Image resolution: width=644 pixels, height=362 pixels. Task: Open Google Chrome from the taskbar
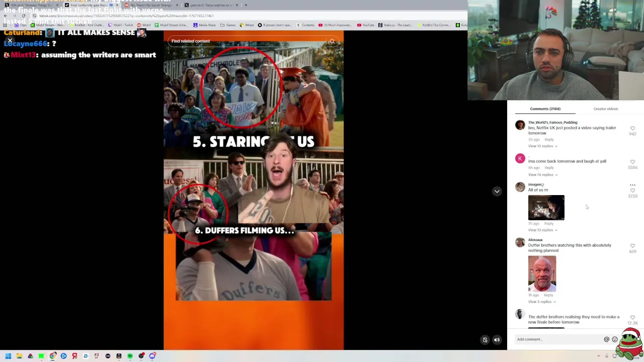[52, 356]
